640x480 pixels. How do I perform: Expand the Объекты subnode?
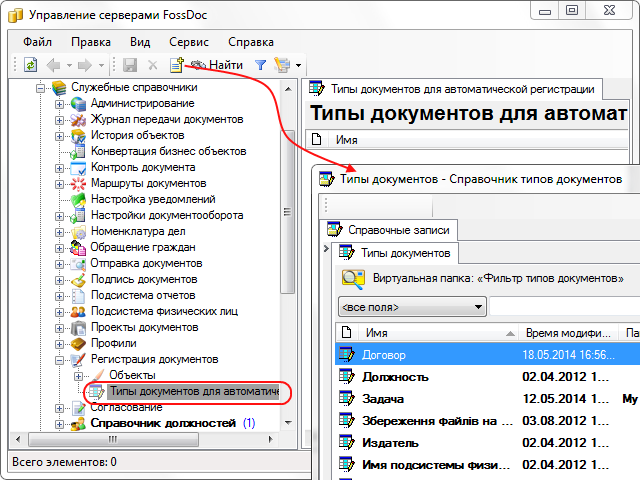[79, 376]
